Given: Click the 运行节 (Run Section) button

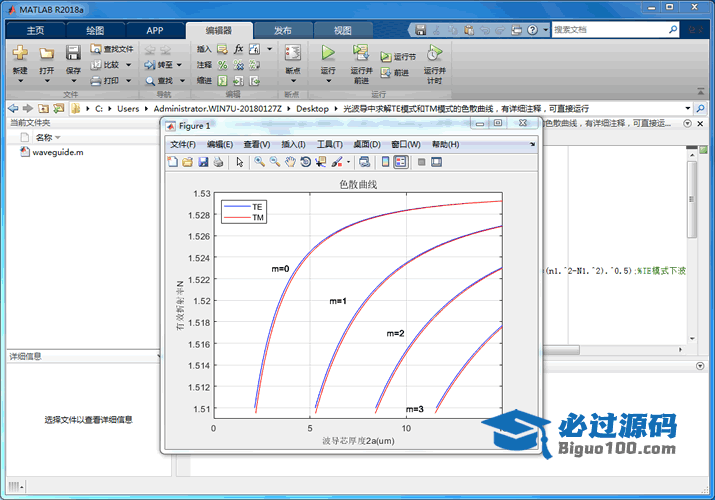Looking at the screenshot, I should click(x=398, y=57).
